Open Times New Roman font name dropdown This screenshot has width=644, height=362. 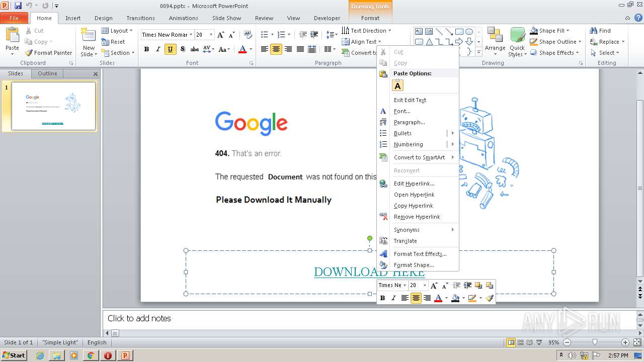[191, 35]
